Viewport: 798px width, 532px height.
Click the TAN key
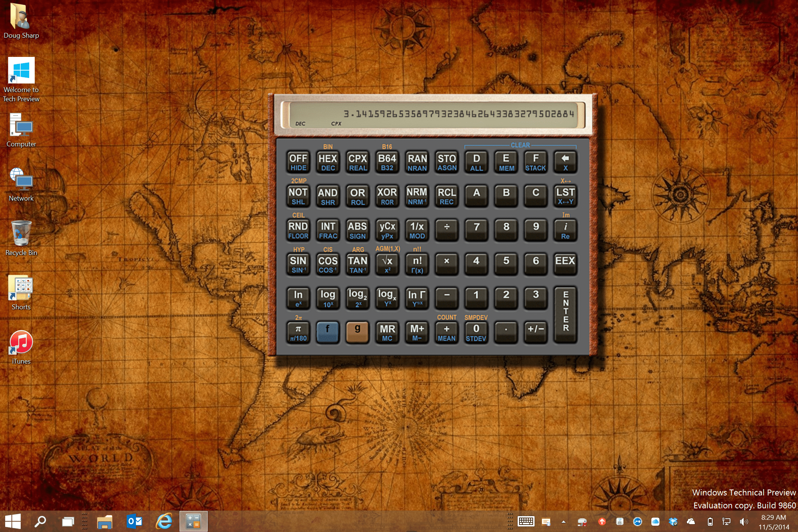pos(358,265)
